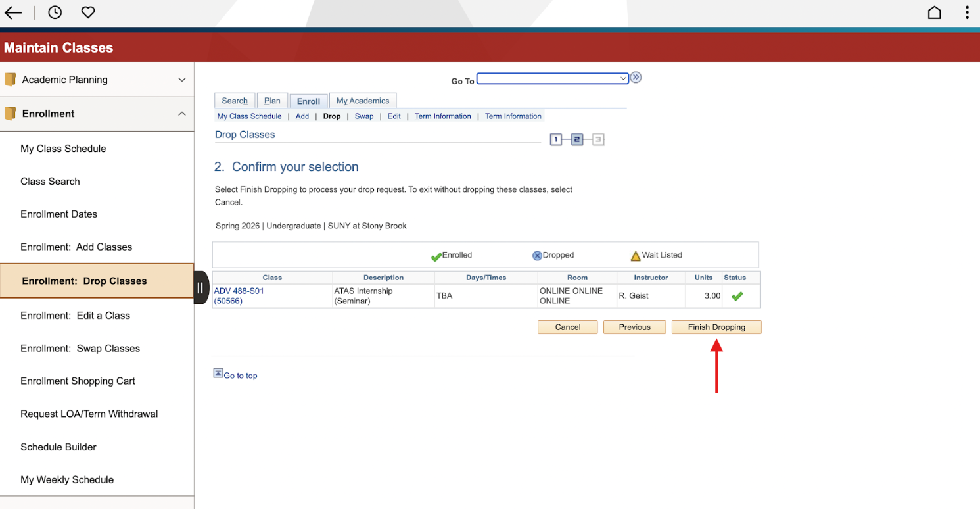
Task: Open the second Term Information link
Action: 513,116
